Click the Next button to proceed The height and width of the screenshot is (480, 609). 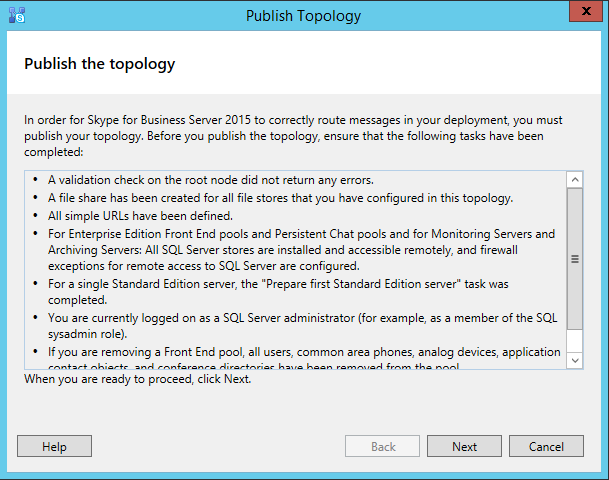[x=464, y=447]
